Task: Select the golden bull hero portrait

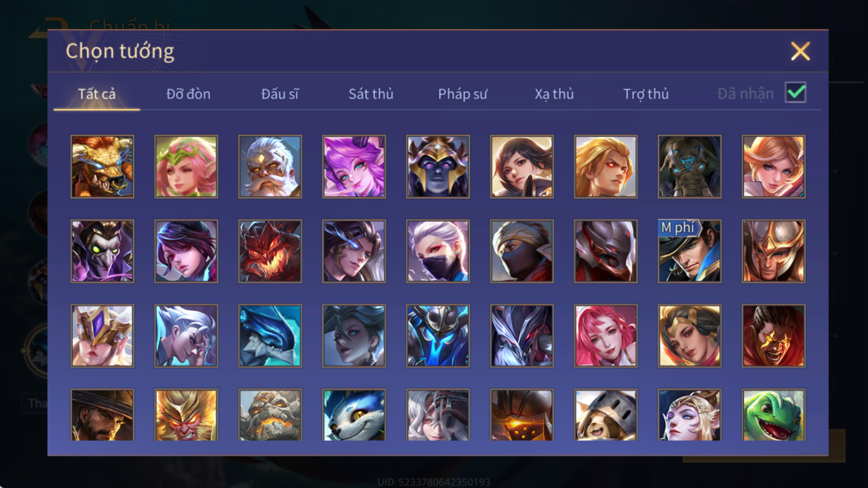Action: point(102,166)
